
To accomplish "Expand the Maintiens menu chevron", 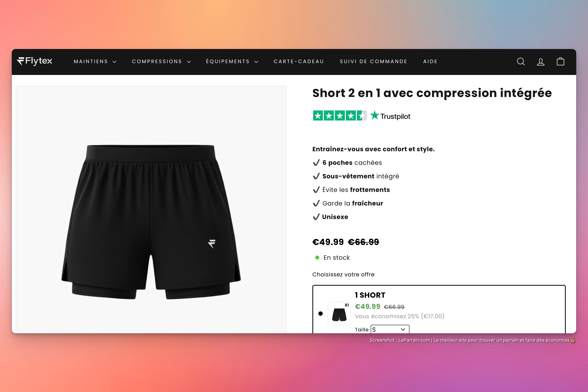I will (115, 62).
